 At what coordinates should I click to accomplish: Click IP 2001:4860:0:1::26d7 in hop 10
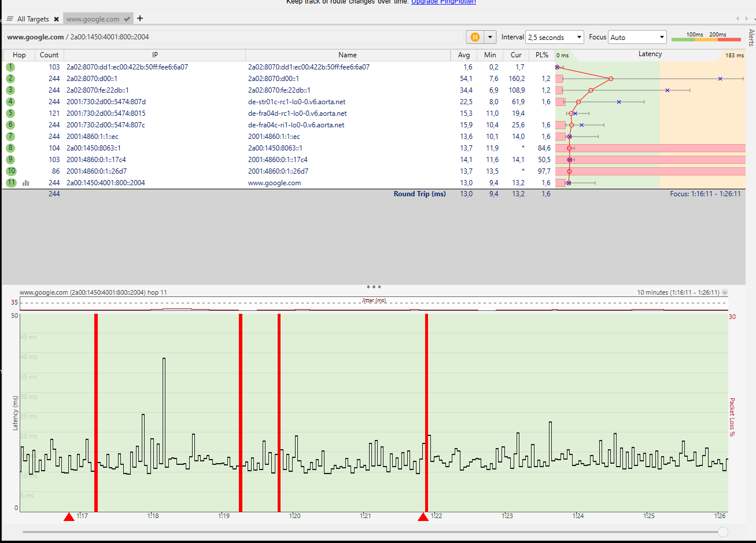97,171
